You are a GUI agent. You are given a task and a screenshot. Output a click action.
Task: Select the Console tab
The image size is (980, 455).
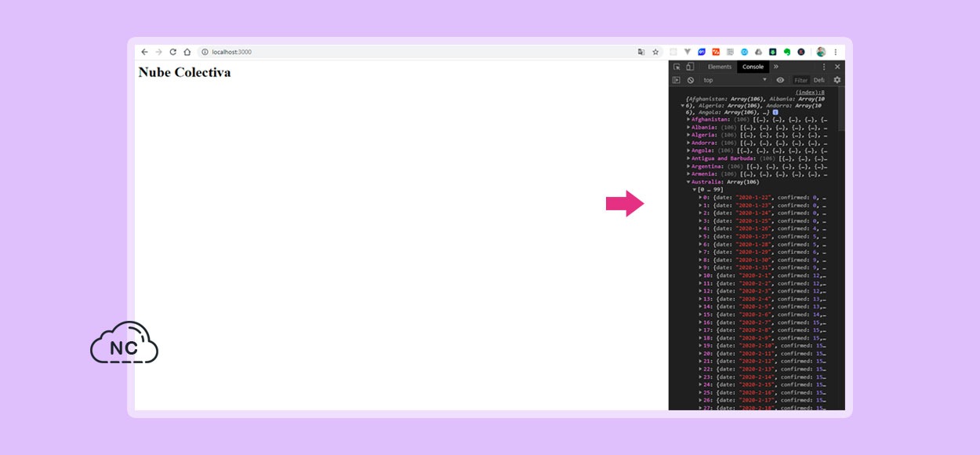[x=753, y=67]
